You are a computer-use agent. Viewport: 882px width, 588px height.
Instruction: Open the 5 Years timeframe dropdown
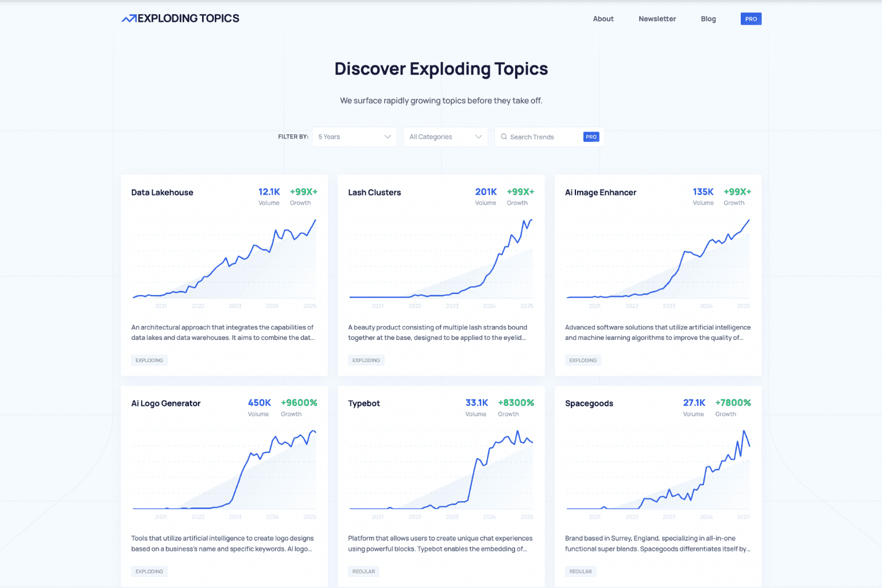tap(354, 137)
